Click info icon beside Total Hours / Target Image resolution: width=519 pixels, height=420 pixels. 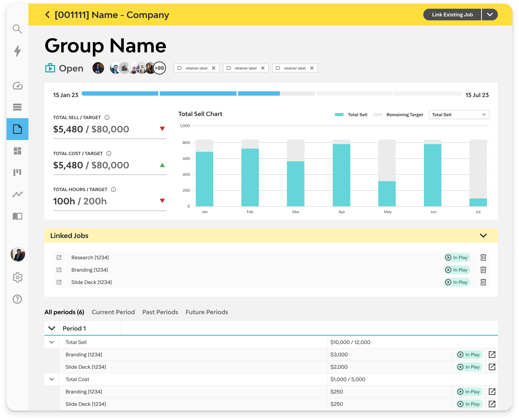pos(113,189)
